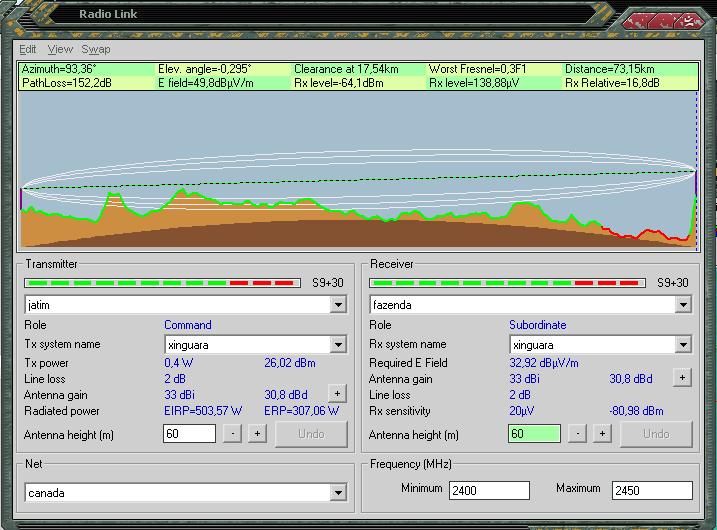Screen dimensions: 717x530
Task: Open the Rx system name dropdown
Action: point(683,345)
